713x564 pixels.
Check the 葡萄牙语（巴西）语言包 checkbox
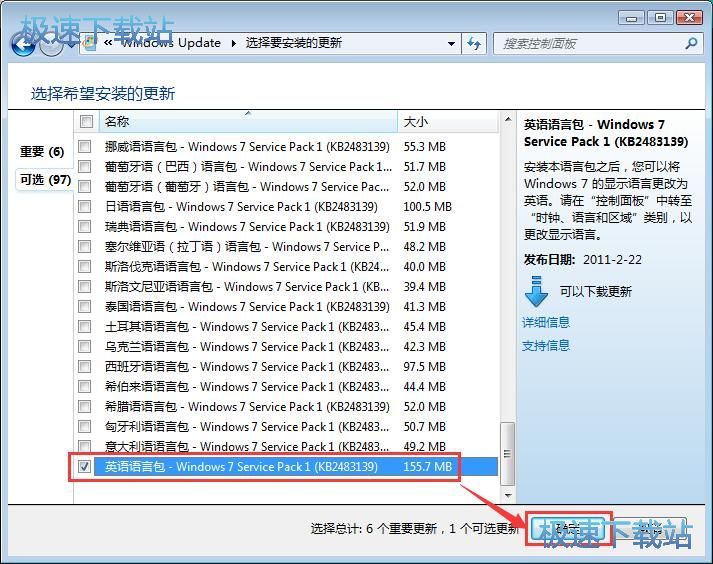click(x=85, y=166)
